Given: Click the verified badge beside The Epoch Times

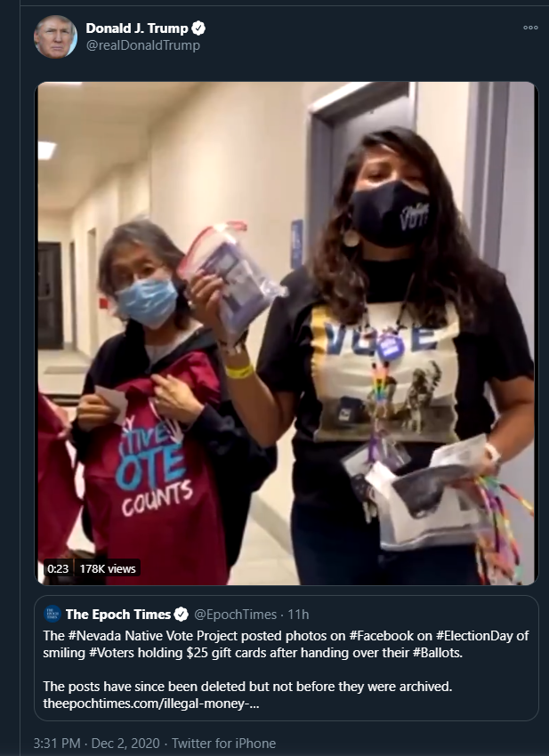Looking at the screenshot, I should (181, 615).
